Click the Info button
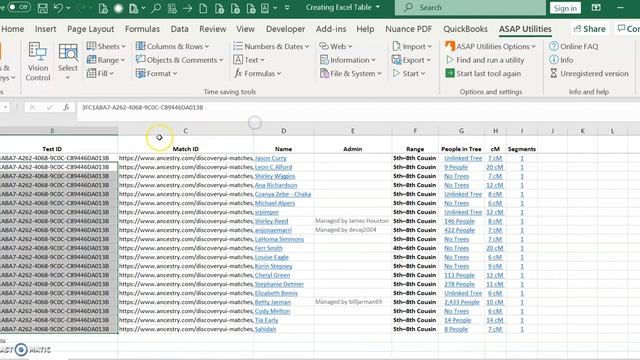This screenshot has height=360, width=640. pos(561,60)
